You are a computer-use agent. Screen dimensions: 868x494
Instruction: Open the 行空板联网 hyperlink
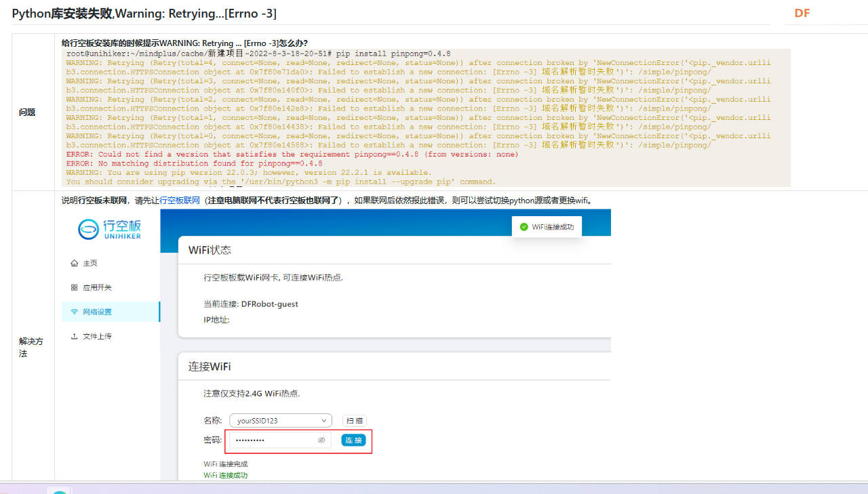coord(180,201)
